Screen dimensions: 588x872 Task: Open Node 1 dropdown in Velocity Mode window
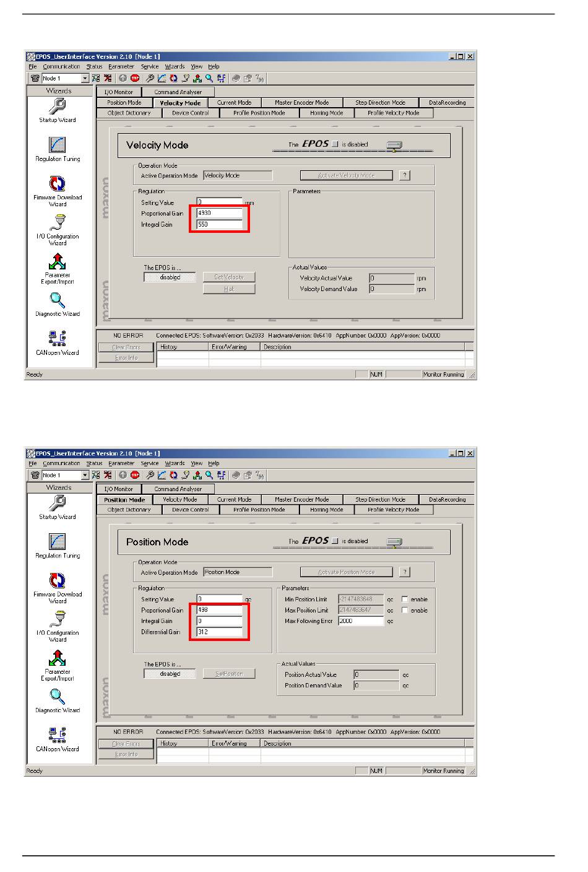(85, 78)
